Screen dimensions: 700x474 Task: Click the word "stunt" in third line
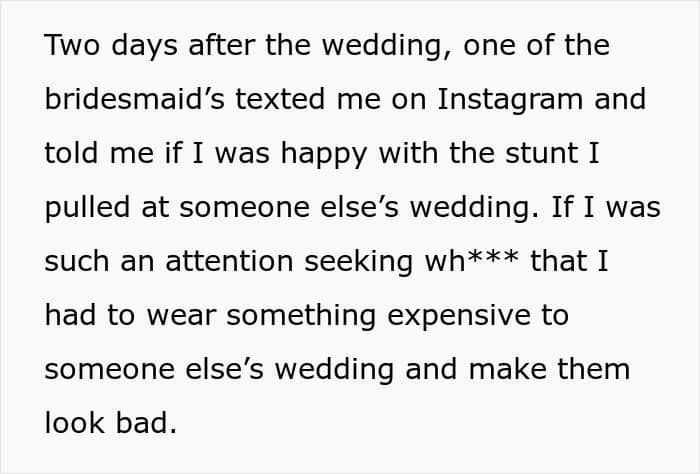[542, 153]
